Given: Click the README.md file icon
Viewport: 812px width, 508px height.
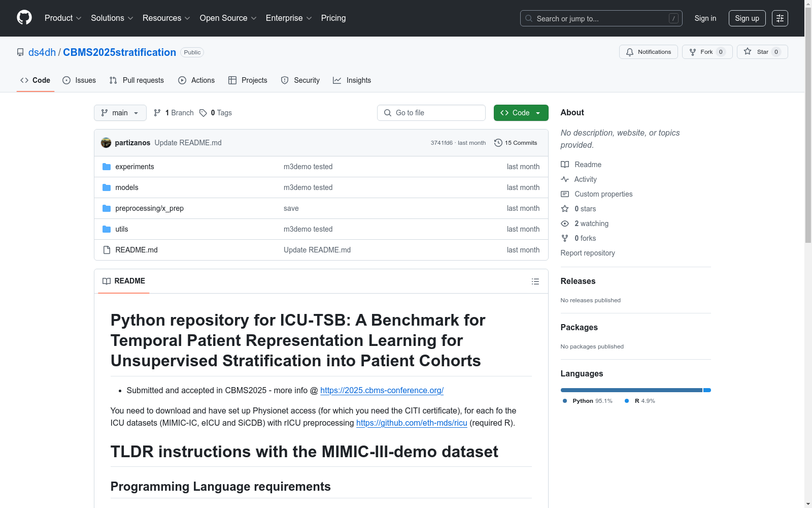Looking at the screenshot, I should pyautogui.click(x=107, y=250).
